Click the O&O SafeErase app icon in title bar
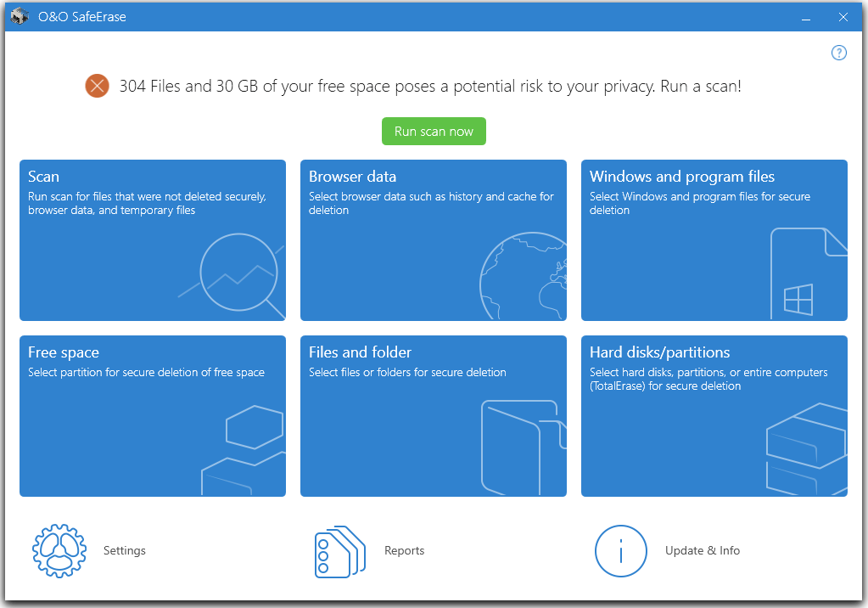This screenshot has width=868, height=608. 20,16
